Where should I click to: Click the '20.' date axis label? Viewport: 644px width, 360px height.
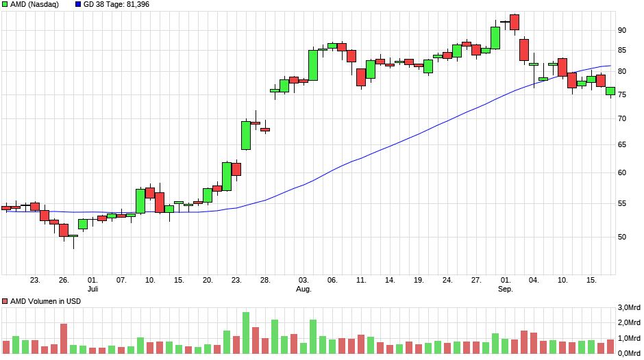(x=208, y=281)
